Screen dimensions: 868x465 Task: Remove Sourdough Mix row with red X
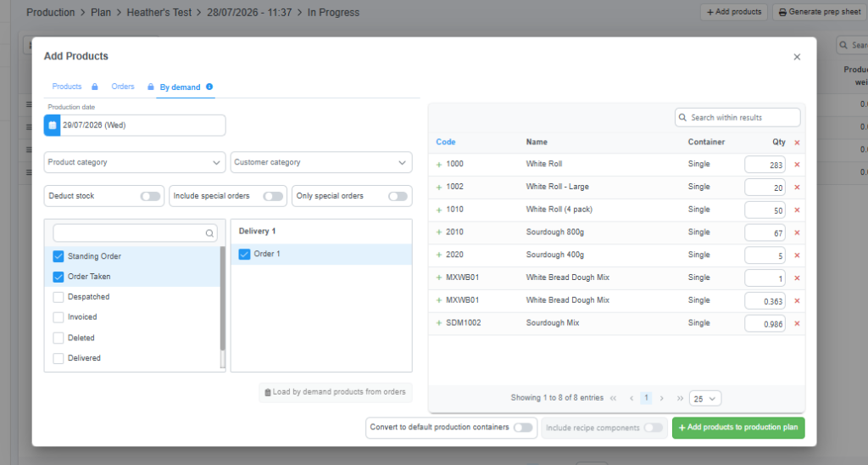(x=797, y=323)
